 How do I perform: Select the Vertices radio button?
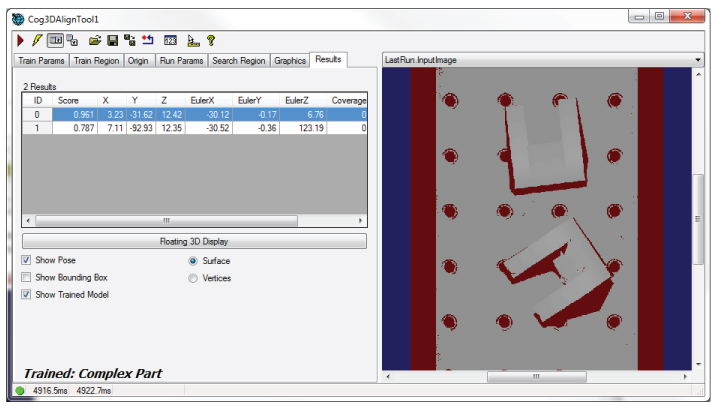193,278
